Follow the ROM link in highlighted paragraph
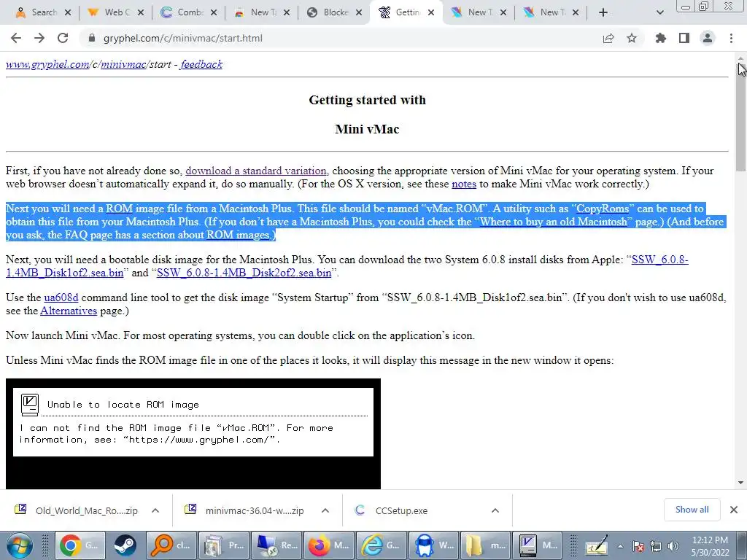 [119, 209]
